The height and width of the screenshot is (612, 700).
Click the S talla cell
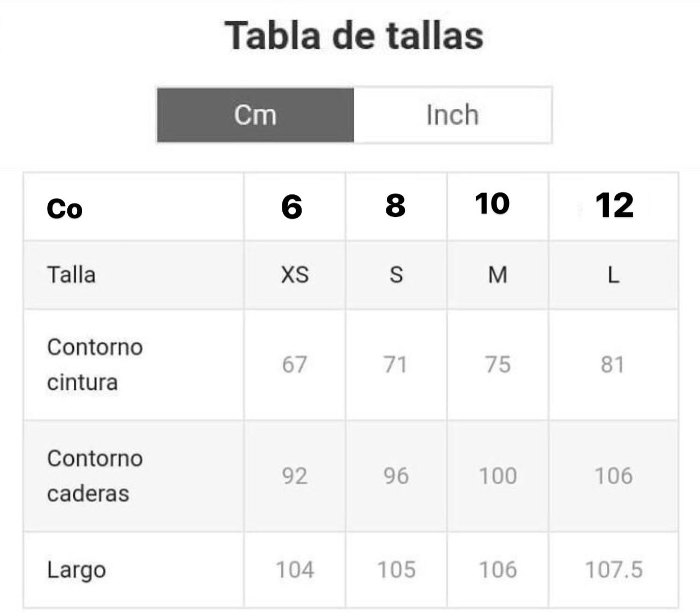pos(396,275)
